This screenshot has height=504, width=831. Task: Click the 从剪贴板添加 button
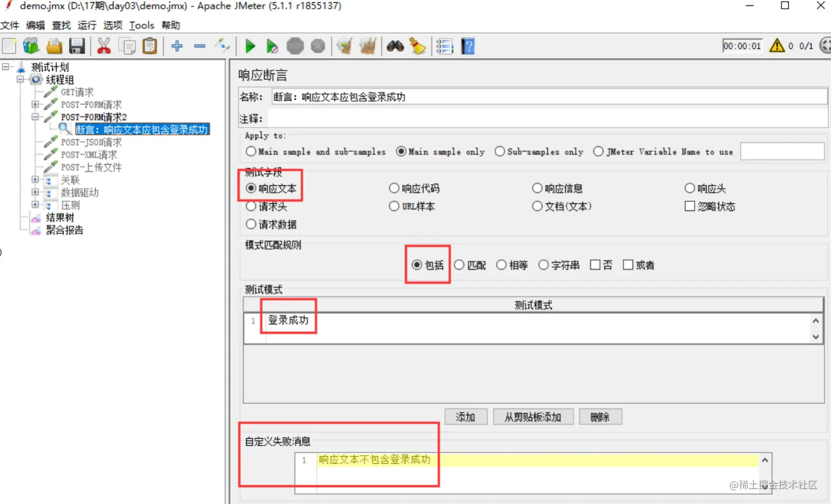pyautogui.click(x=533, y=417)
